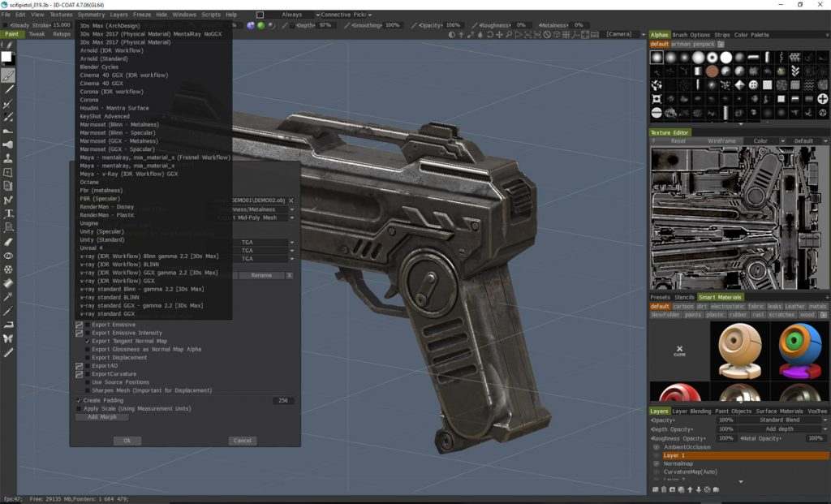Toggle Export Glossiness as Normal Map Alpha
Viewport: 831px width, 504px height.
[x=88, y=350]
